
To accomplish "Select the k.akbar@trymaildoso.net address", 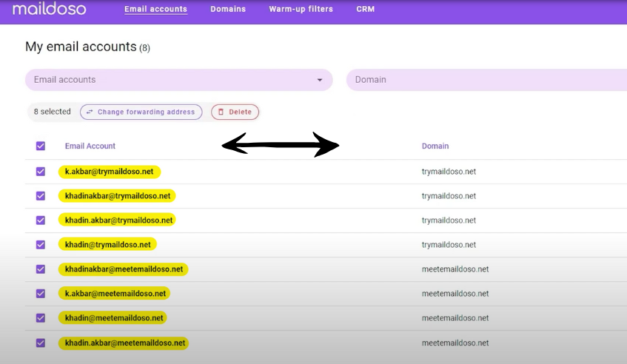I will 109,172.
